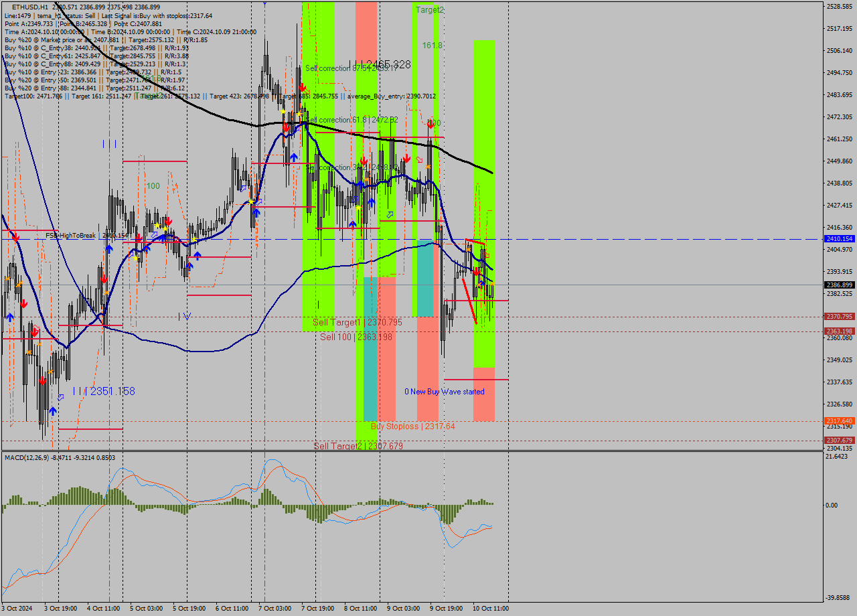Viewport: 857px width, 616px height.
Task: Click the salmon rectangle beside 'I I I 2465.328'
Action: (x=366, y=33)
